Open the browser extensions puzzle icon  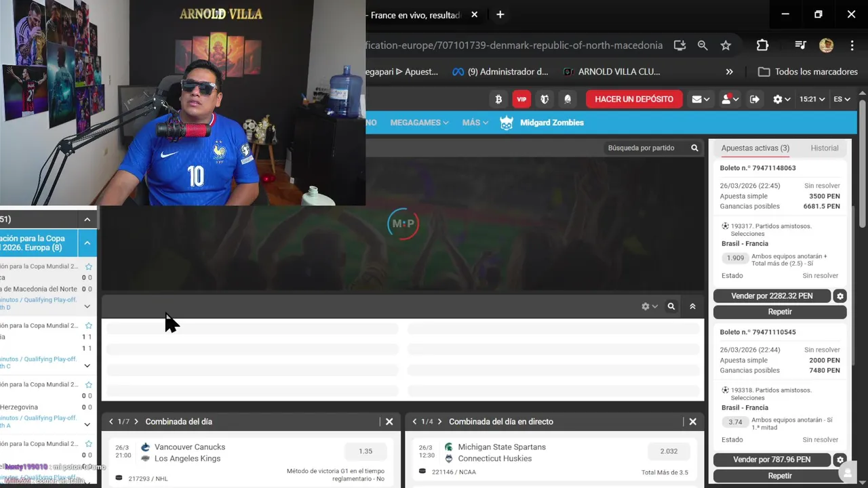pos(762,45)
